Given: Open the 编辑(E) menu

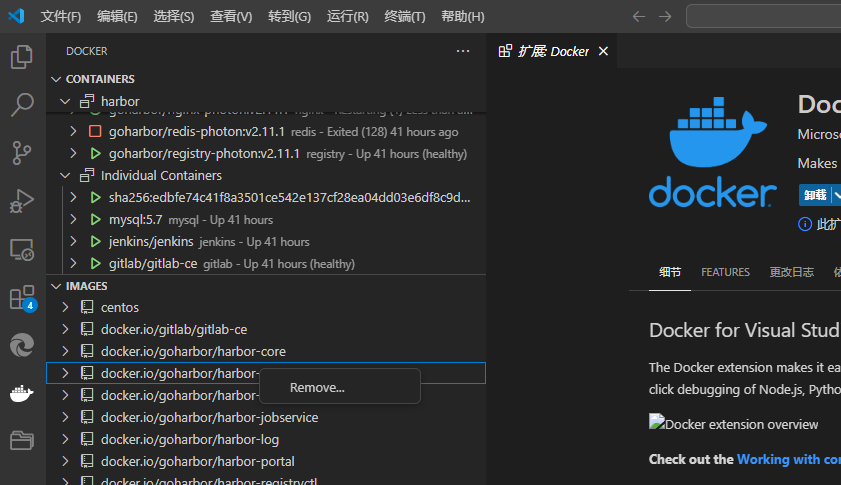Looking at the screenshot, I should (117, 17).
